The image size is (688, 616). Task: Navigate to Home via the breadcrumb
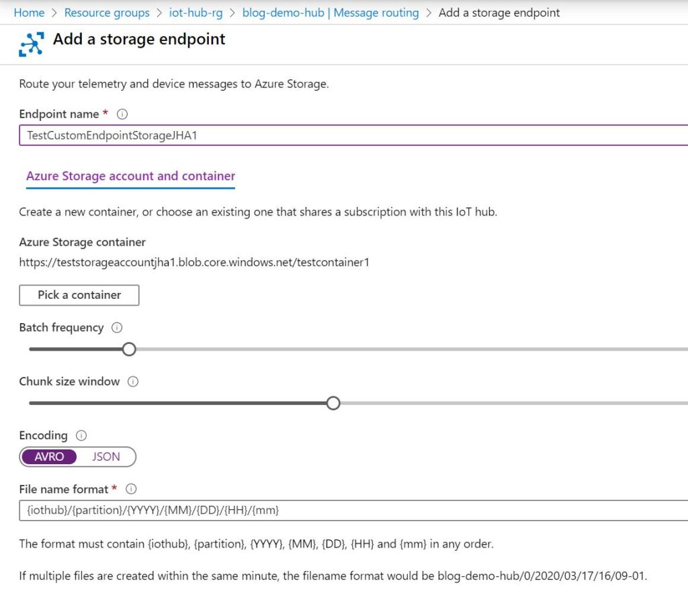tap(29, 12)
